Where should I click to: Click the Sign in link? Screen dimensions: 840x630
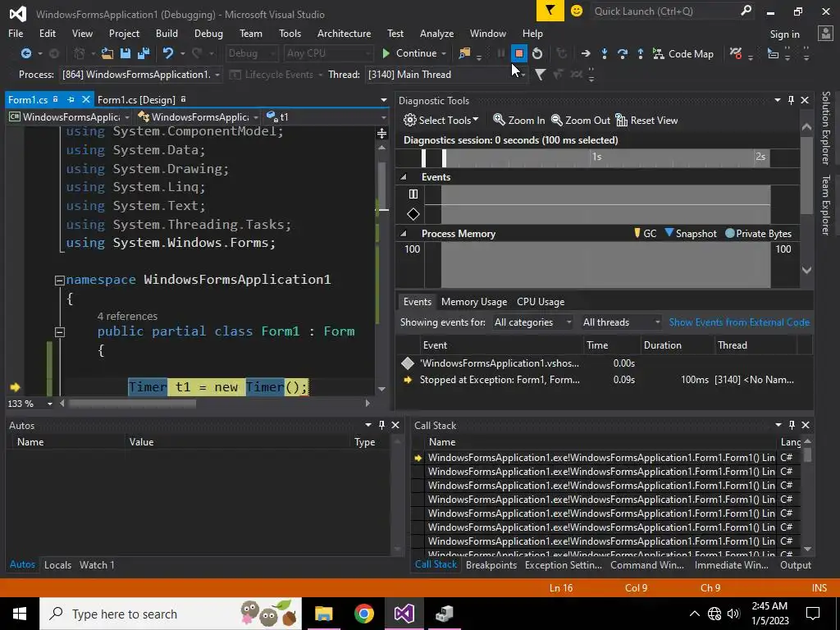(784, 34)
